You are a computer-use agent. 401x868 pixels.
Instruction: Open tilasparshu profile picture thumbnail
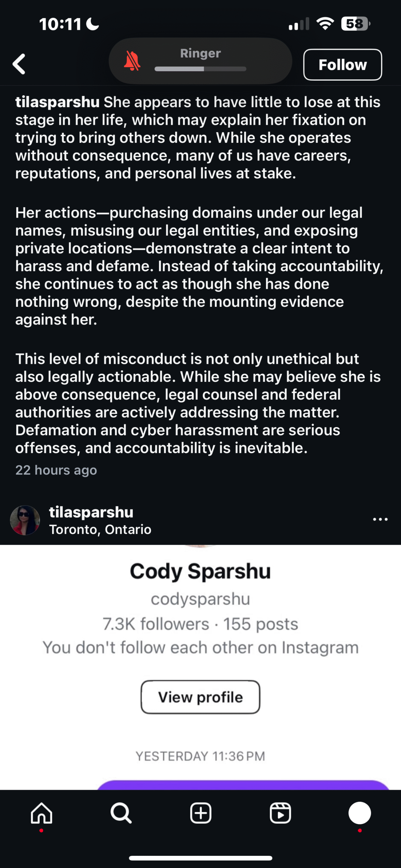(x=25, y=520)
